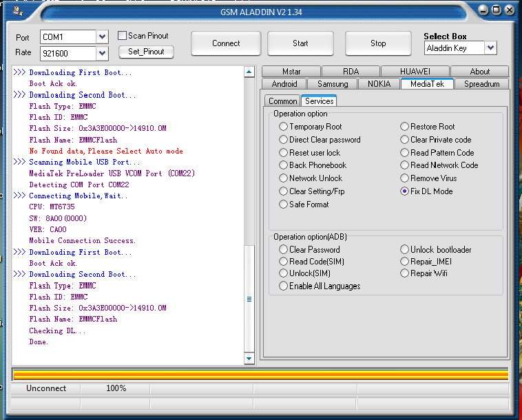The width and height of the screenshot is (522, 420).
Task: Switch to the RDA tab
Action: pos(351,72)
